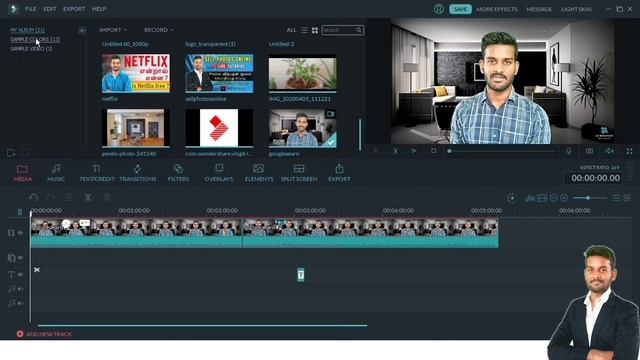Click the EXPORT button in the tool row
The height and width of the screenshot is (360, 640).
[x=339, y=173]
